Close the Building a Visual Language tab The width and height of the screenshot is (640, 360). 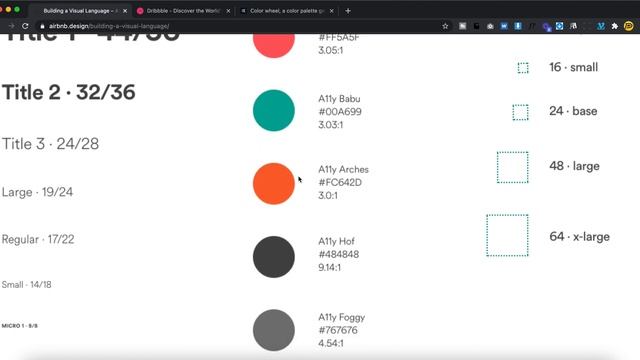click(x=125, y=11)
